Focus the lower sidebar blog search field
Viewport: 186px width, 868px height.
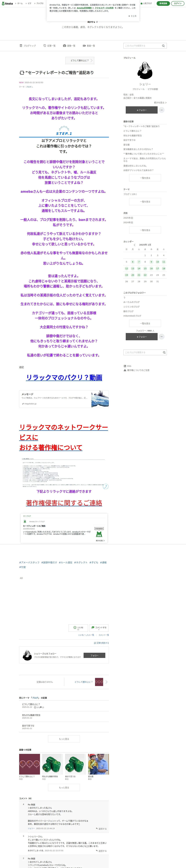[142, 352]
